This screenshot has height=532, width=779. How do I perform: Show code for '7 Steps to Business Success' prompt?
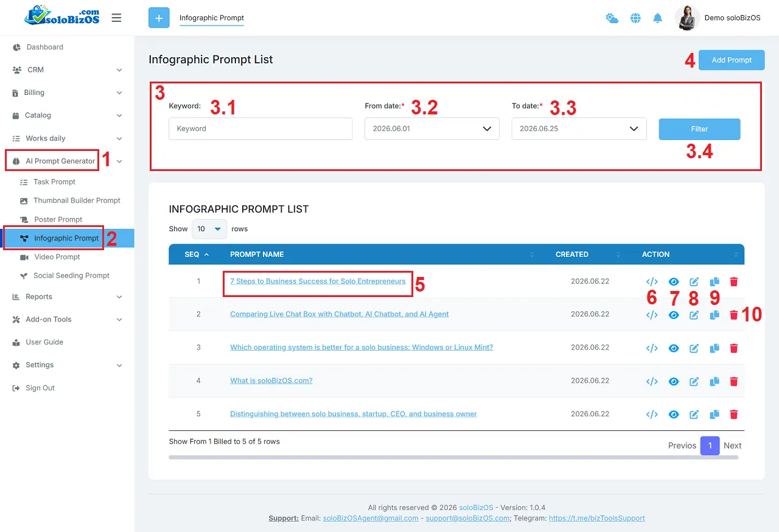click(652, 282)
